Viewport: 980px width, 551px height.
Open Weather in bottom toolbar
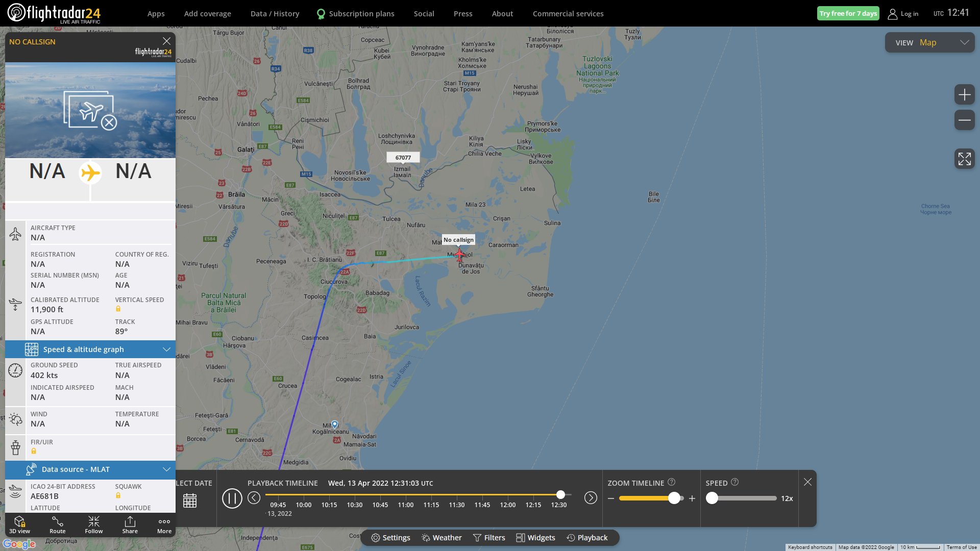pyautogui.click(x=442, y=538)
